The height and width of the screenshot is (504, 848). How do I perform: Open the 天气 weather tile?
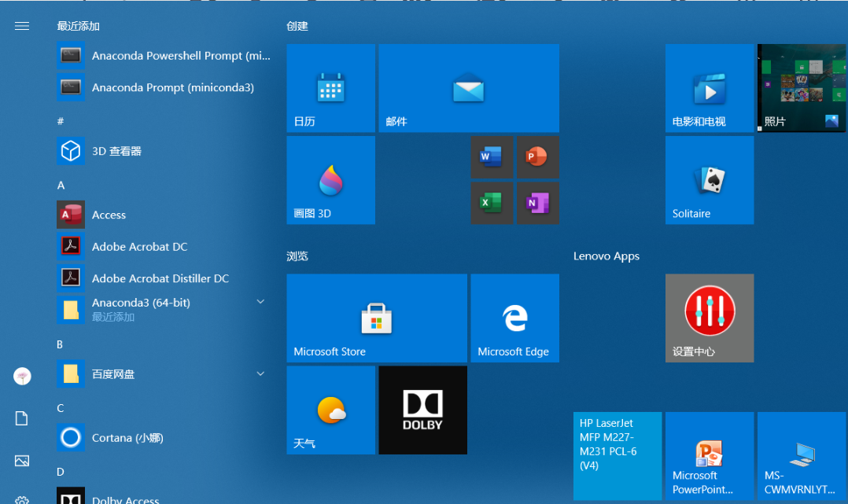(x=331, y=410)
